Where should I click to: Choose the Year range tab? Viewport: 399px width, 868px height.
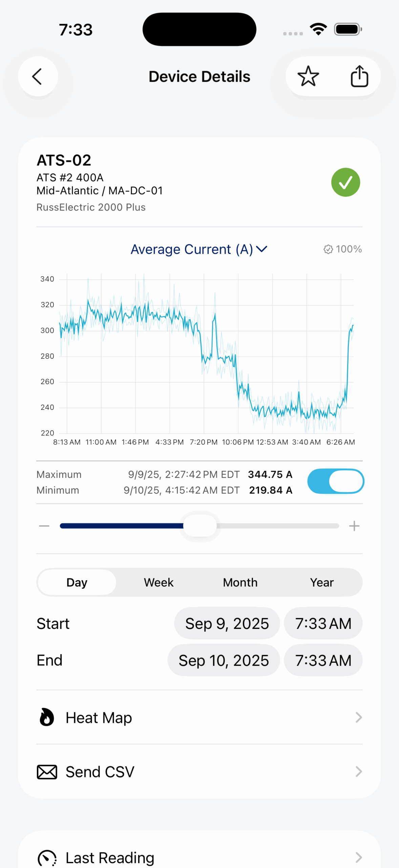point(322,583)
